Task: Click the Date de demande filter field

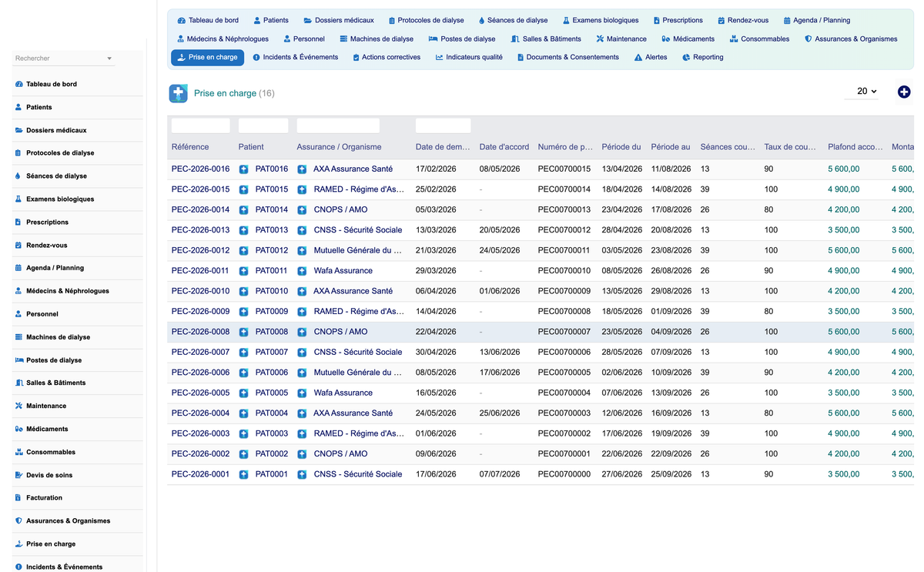Action: 443,125
